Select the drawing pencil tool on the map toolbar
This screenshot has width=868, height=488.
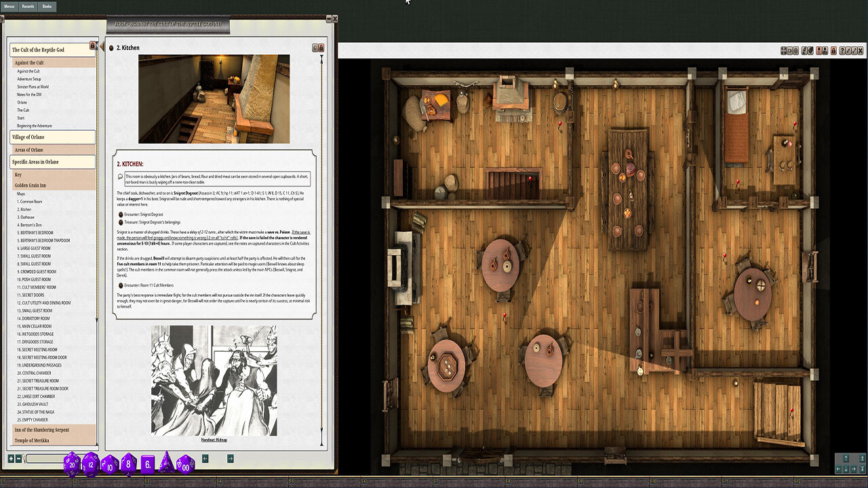[x=804, y=49]
